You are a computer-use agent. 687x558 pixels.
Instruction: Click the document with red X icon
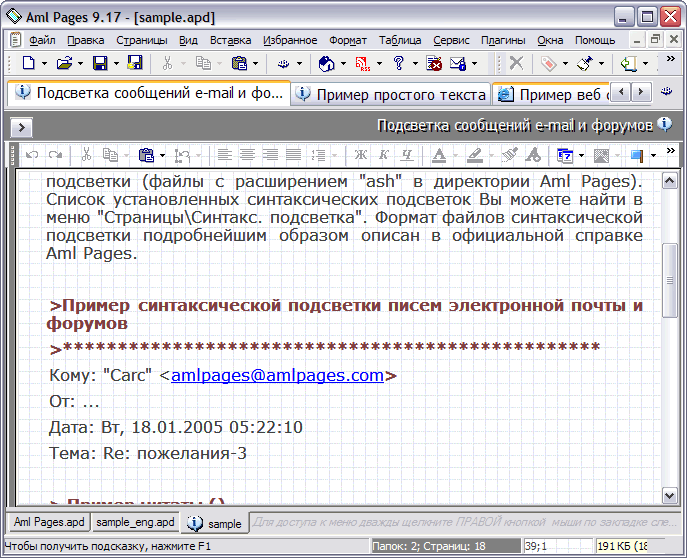pyautogui.click(x=434, y=63)
